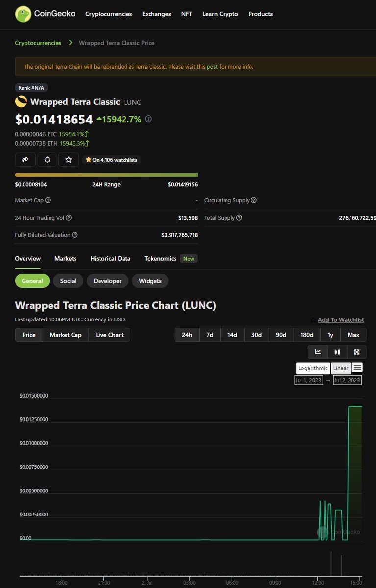Select the 180d time range
Viewport: 376px width, 588px height.
click(307, 335)
